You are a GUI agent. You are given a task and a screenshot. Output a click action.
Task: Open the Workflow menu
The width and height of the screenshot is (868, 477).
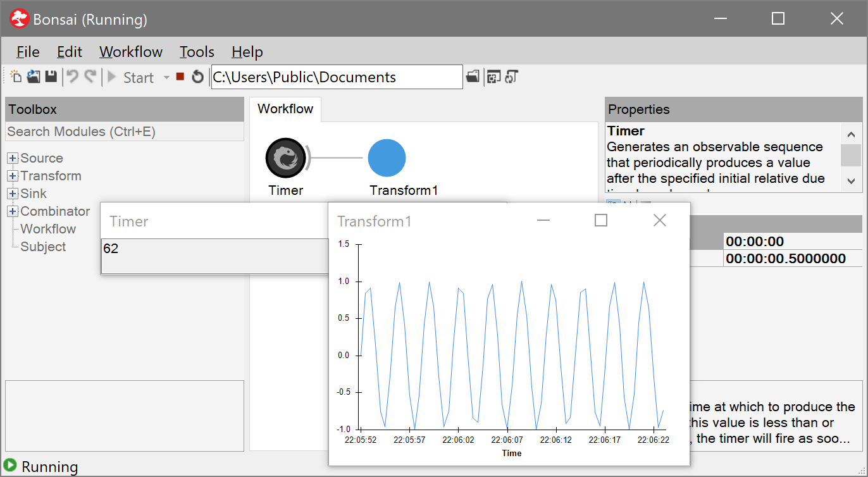tap(131, 52)
